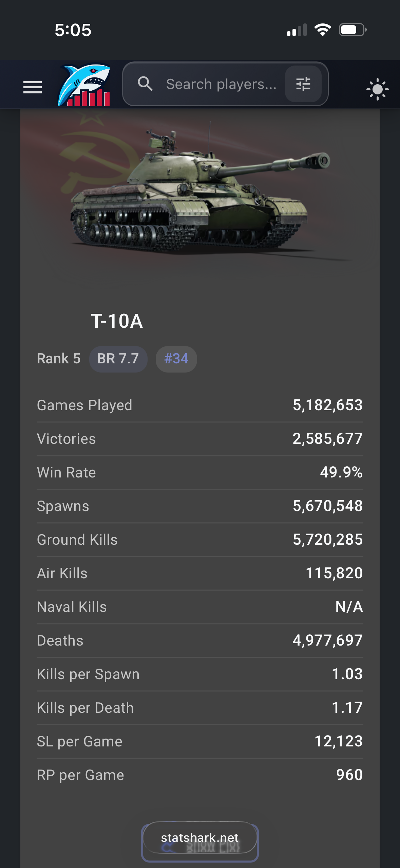Viewport: 400px width, 868px height.
Task: Type in the Search players field
Action: 221,84
